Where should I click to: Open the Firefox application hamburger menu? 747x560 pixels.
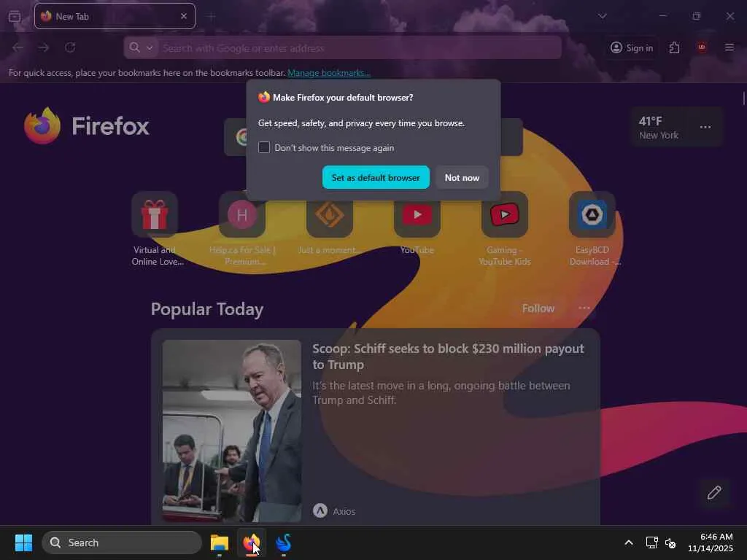pos(729,47)
